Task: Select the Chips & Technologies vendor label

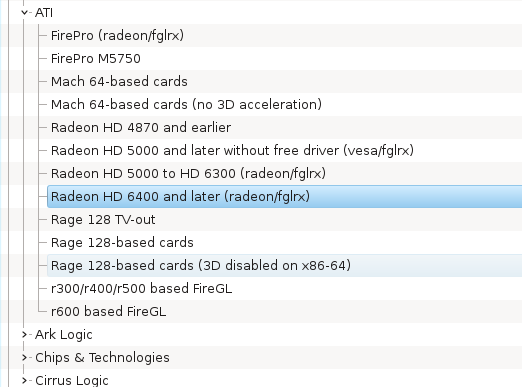Action: click(x=102, y=358)
